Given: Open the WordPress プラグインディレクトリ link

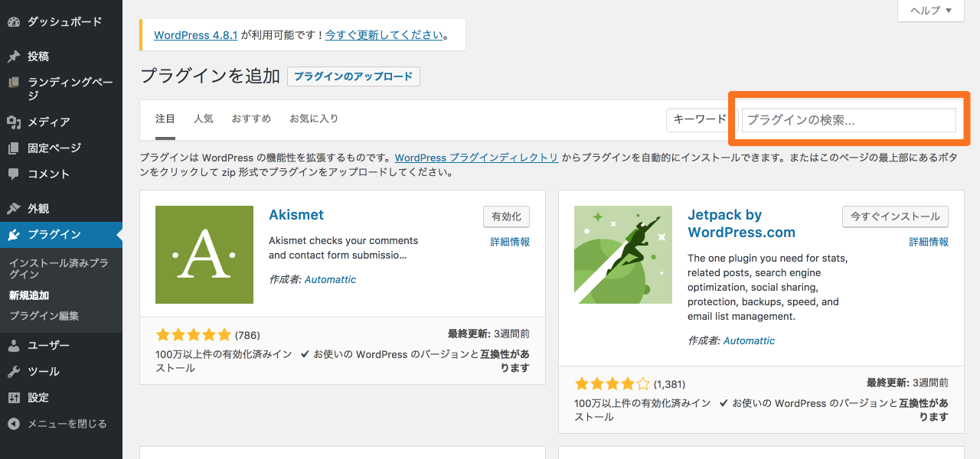Looking at the screenshot, I should 476,158.
